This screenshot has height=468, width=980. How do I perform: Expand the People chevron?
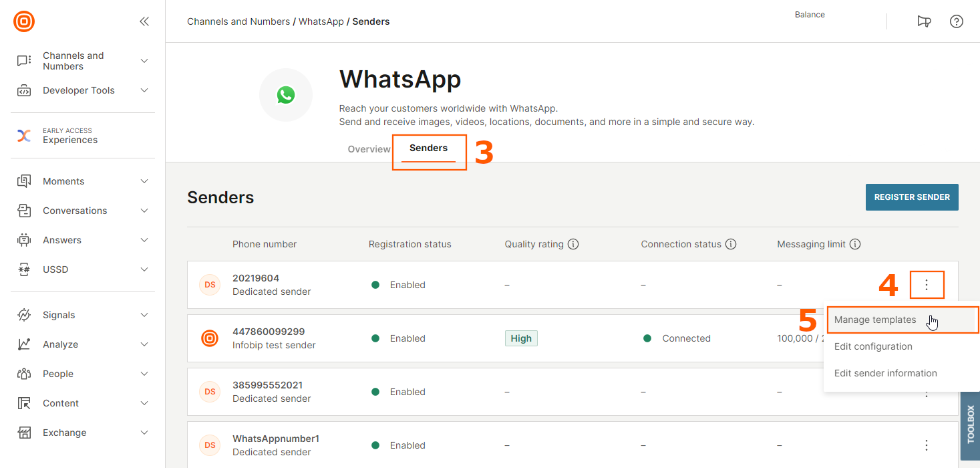144,374
